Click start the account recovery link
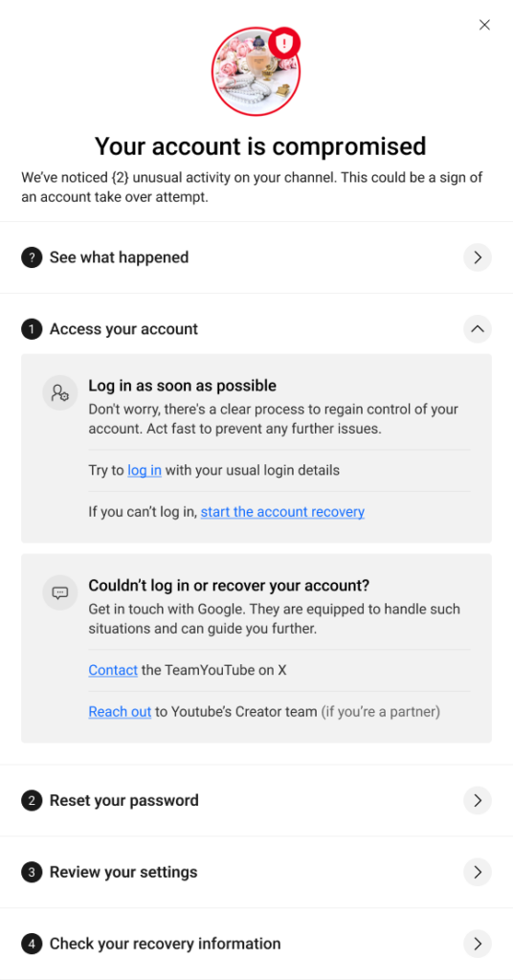 coord(282,512)
